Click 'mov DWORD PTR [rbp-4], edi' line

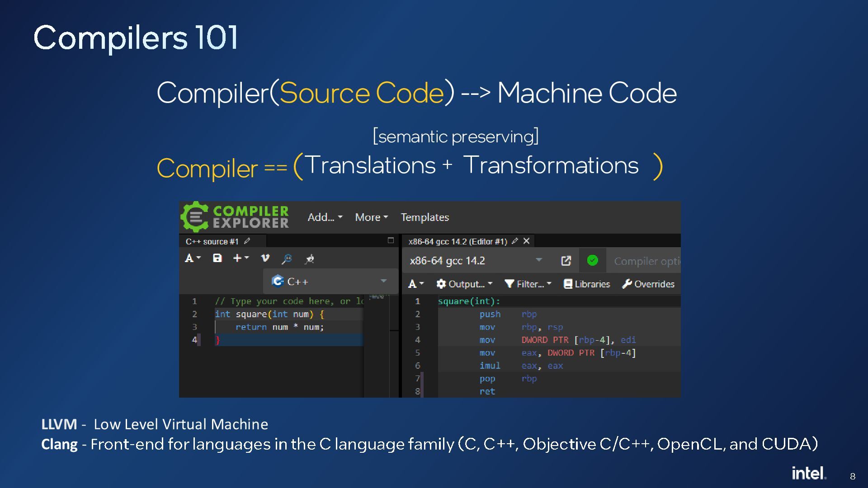[557, 340]
